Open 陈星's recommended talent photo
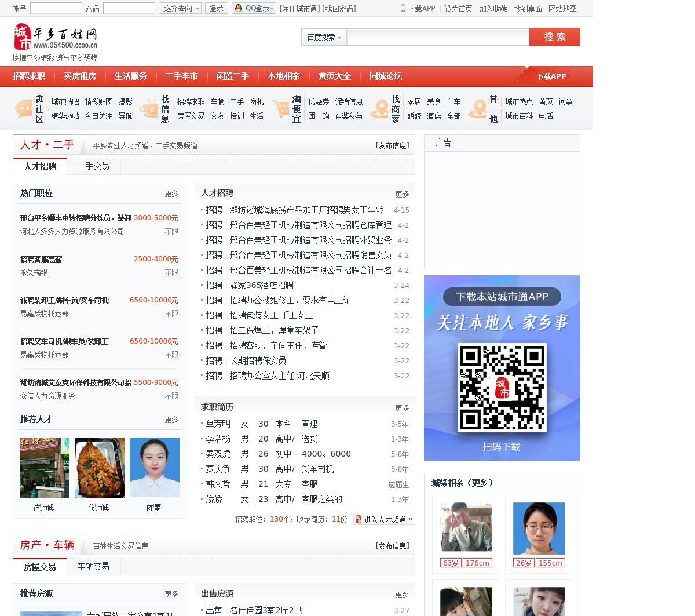 point(154,468)
